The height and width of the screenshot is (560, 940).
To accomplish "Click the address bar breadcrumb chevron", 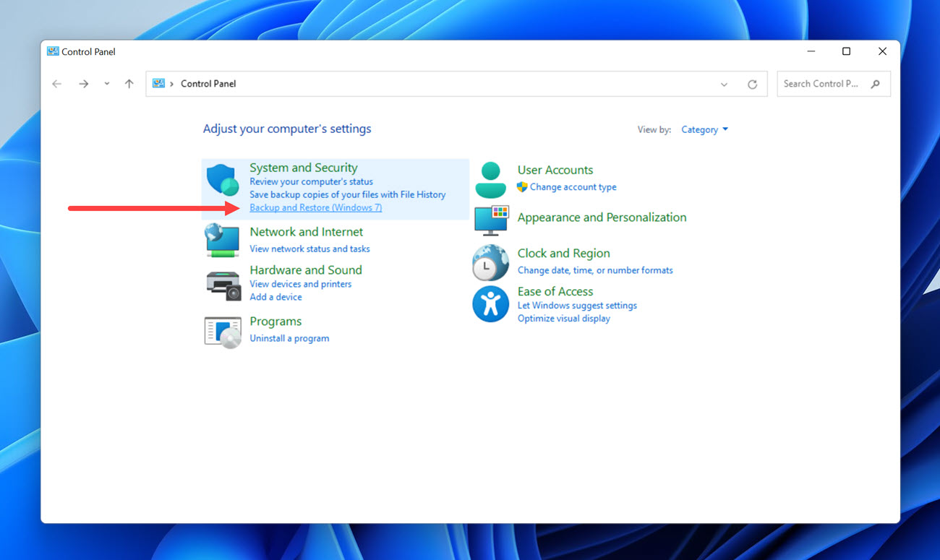I will pos(171,84).
